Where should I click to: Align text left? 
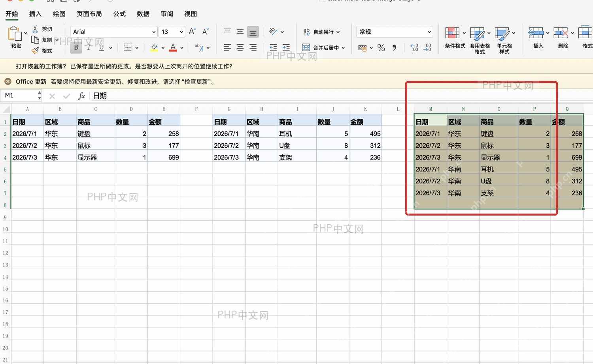pyautogui.click(x=227, y=48)
